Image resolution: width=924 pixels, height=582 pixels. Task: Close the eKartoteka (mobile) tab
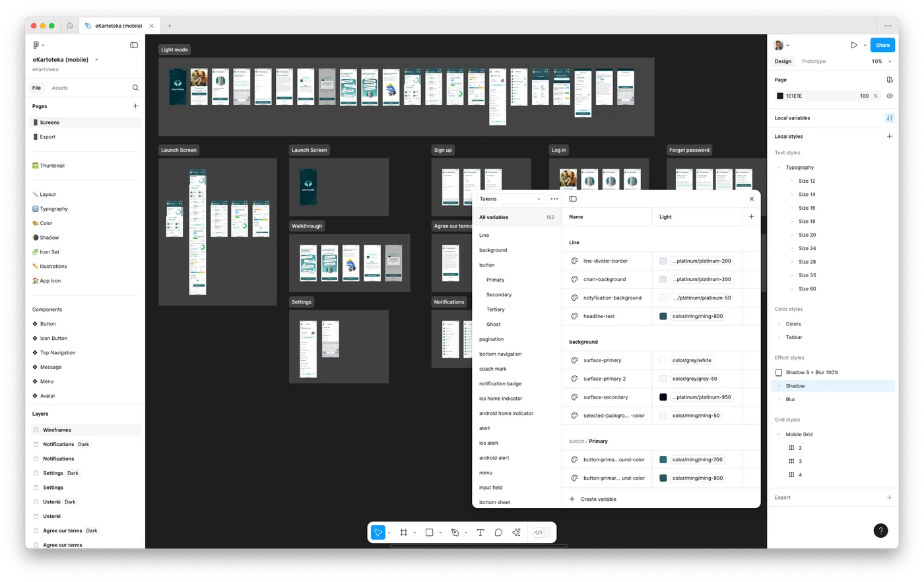(151, 26)
